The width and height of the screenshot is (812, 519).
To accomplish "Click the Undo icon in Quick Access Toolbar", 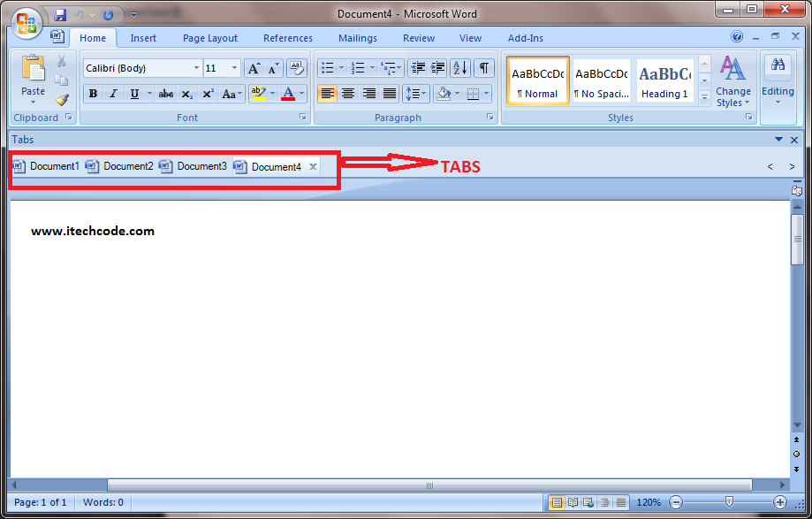I will tap(79, 14).
